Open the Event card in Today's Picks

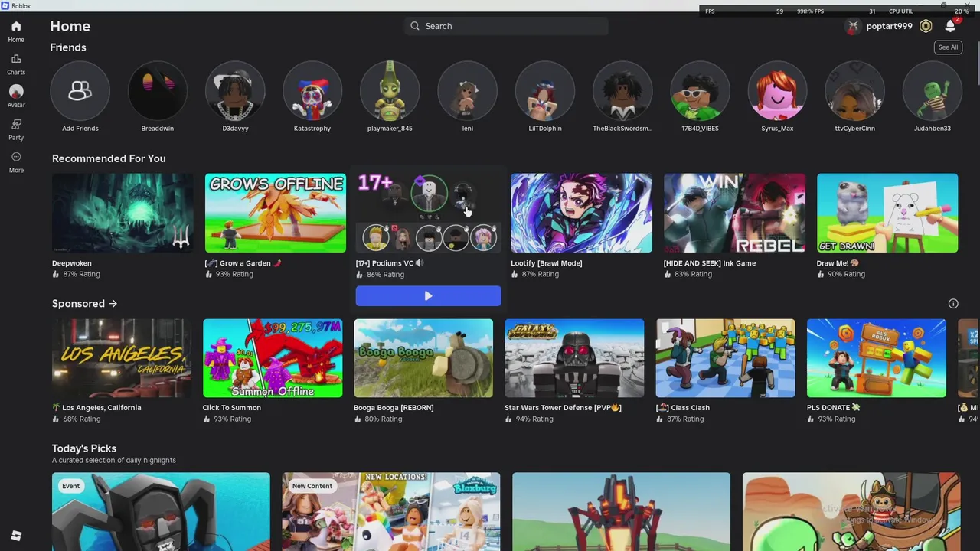161,511
